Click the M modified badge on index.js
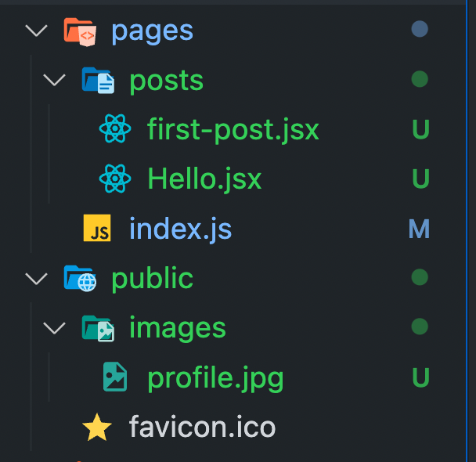 pyautogui.click(x=419, y=229)
